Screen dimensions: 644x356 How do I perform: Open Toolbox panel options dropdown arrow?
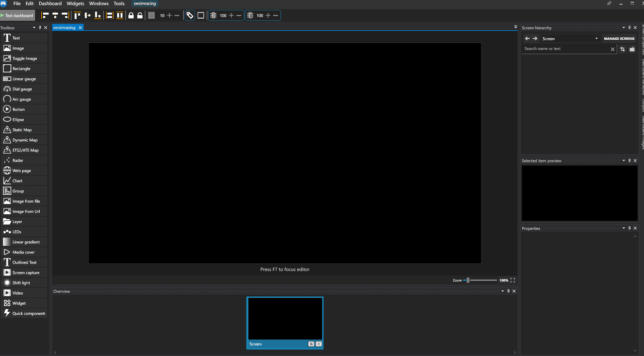tap(34, 28)
